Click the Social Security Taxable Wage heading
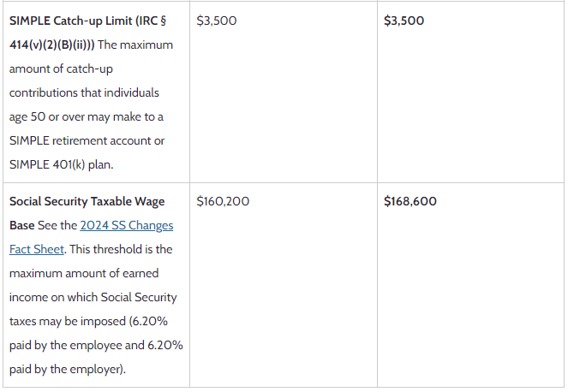568x392 pixels. click(87, 202)
